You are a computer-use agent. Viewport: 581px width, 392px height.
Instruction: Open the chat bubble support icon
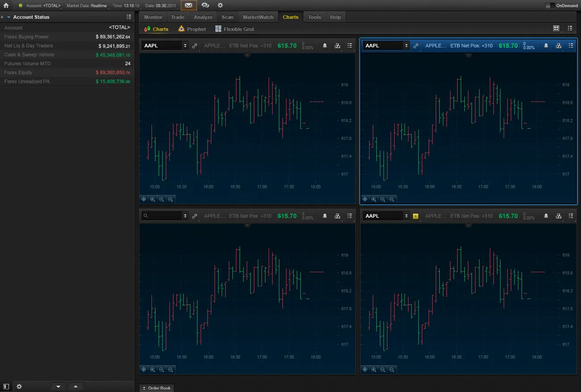pos(205,5)
